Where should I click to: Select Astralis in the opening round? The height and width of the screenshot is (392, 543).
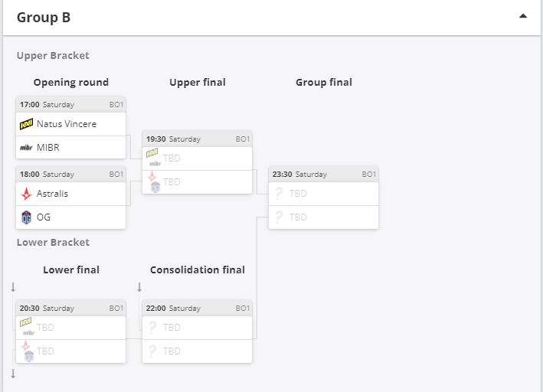tap(70, 194)
